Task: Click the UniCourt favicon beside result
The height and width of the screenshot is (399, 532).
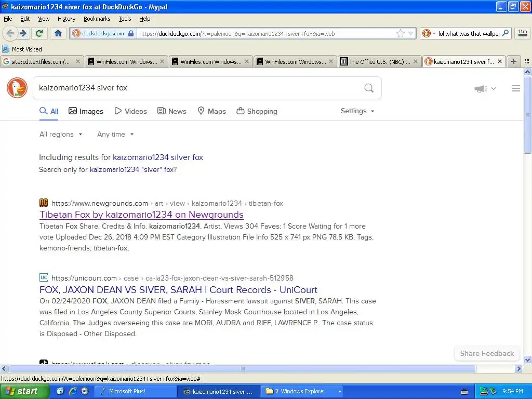Action: (44, 277)
